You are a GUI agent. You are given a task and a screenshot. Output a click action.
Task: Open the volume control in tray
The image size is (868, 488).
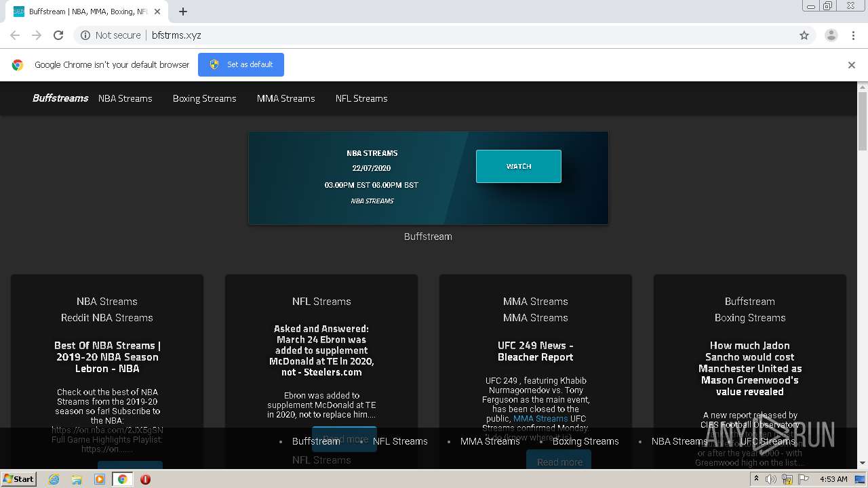click(x=771, y=479)
